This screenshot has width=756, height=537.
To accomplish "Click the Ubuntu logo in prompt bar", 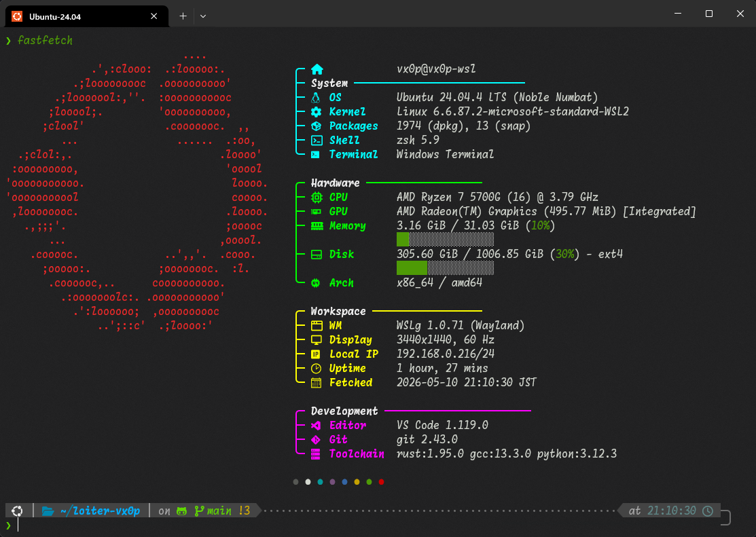I will point(18,511).
